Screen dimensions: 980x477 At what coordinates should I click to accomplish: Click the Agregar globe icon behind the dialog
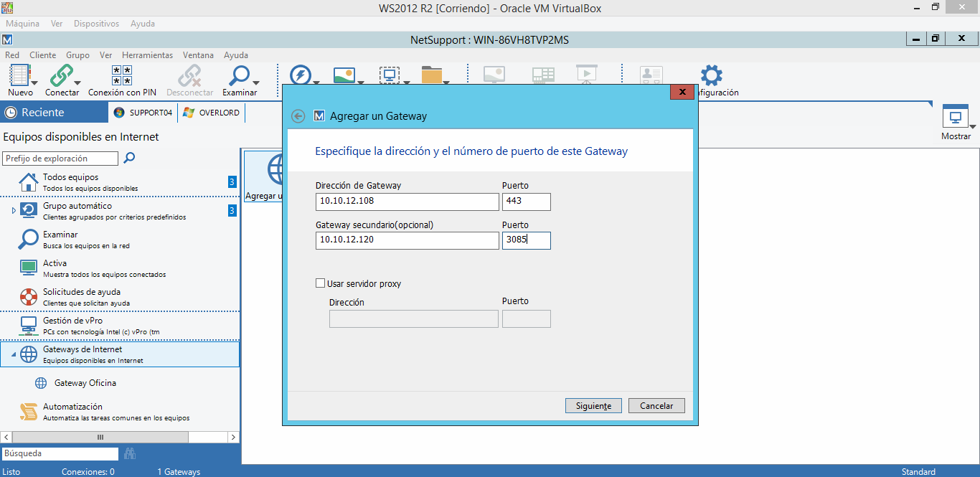[276, 170]
